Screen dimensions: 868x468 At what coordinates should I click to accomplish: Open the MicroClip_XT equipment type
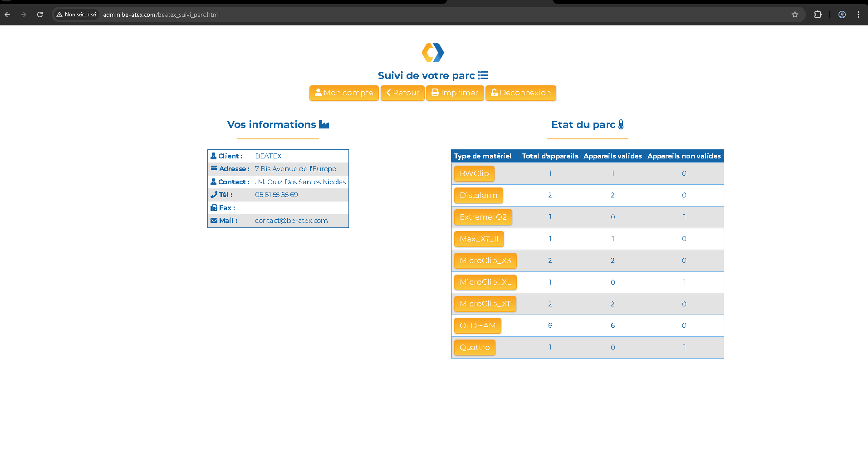point(485,304)
